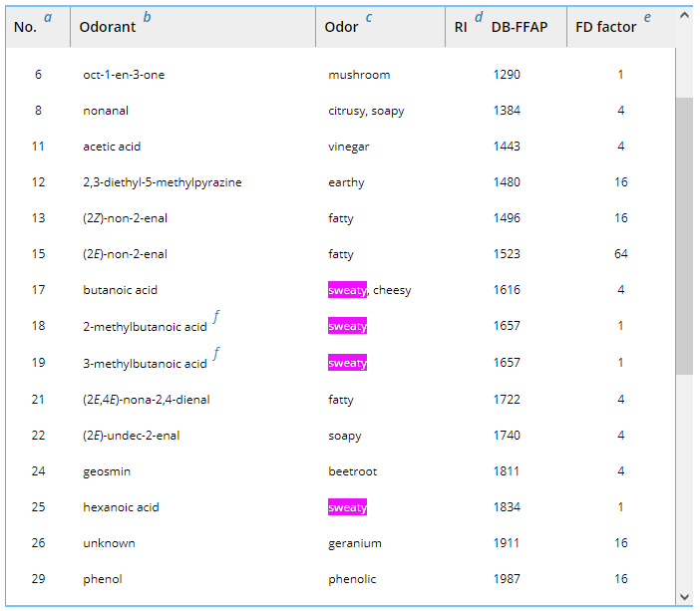Click the scrollbar bottom down arrow

click(x=684, y=596)
